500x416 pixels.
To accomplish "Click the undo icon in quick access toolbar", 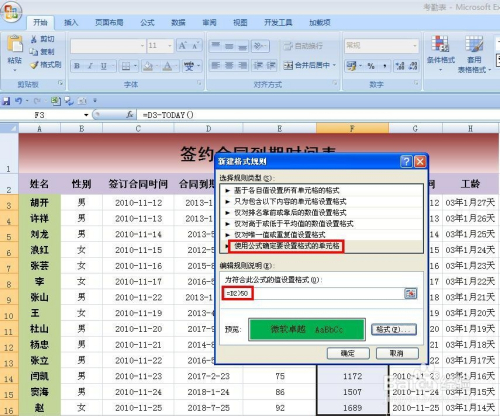I will pyautogui.click(x=18, y=101).
